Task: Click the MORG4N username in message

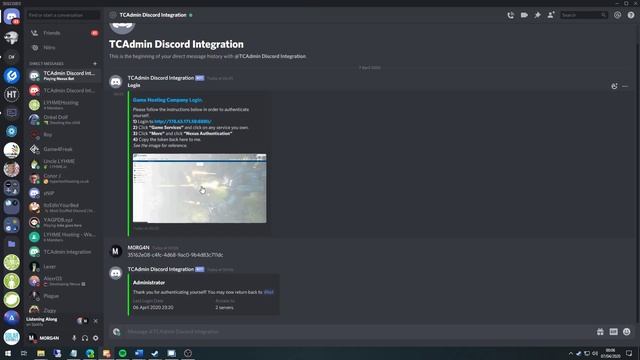Action: pyautogui.click(x=138, y=248)
